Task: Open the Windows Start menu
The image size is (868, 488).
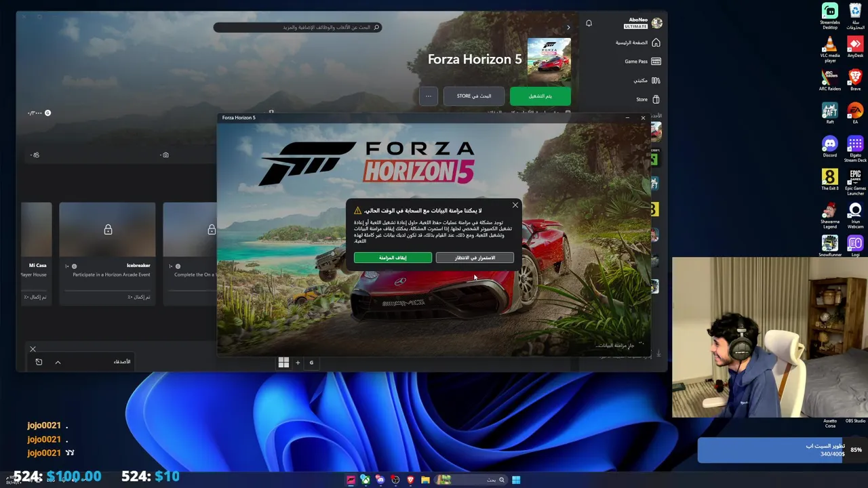Action: [x=516, y=480]
